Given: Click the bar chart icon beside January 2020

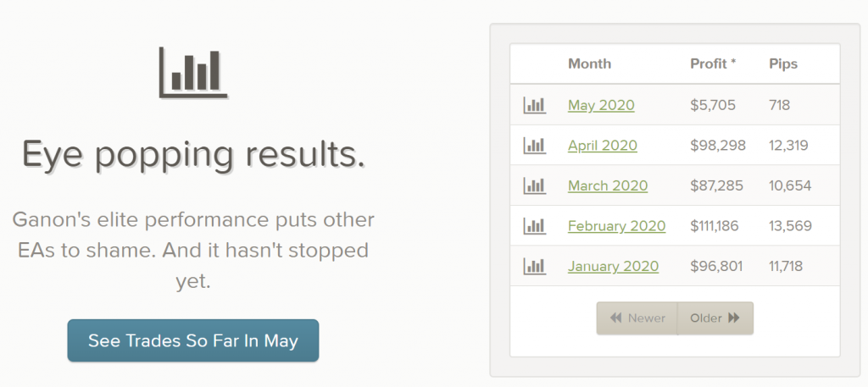Looking at the screenshot, I should click(535, 266).
